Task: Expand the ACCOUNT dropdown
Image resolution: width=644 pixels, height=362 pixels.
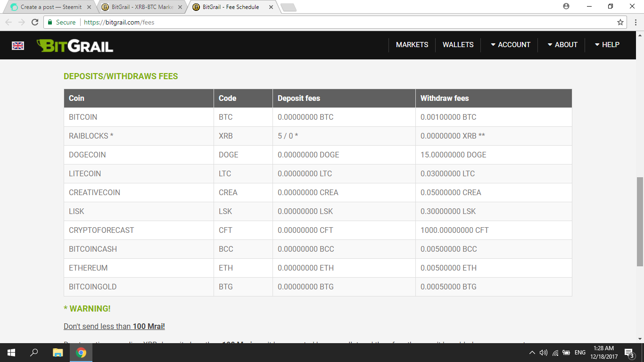Action: (511, 45)
